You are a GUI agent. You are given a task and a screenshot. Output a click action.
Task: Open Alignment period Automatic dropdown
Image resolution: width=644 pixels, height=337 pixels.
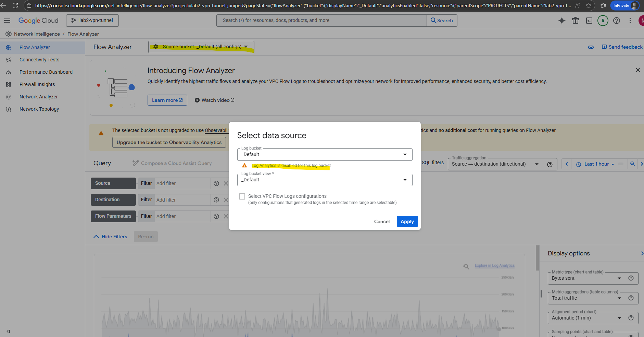click(587, 318)
